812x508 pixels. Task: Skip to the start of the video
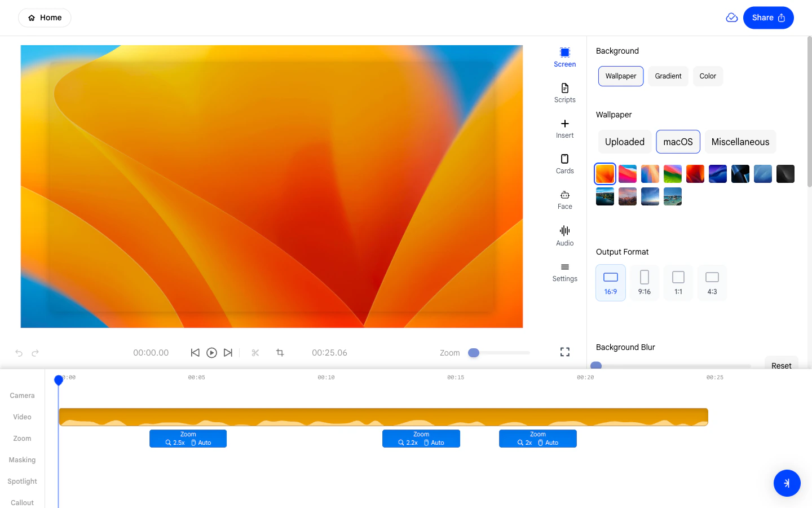(x=195, y=353)
